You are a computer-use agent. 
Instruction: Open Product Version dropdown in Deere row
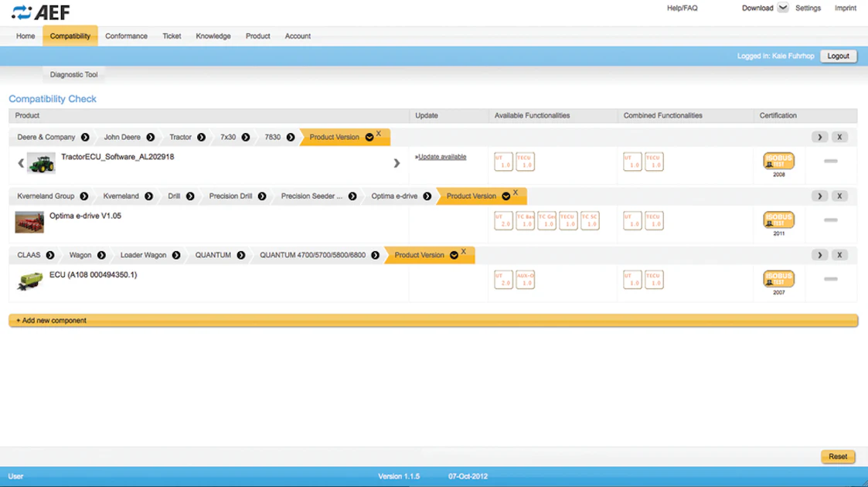(x=369, y=138)
